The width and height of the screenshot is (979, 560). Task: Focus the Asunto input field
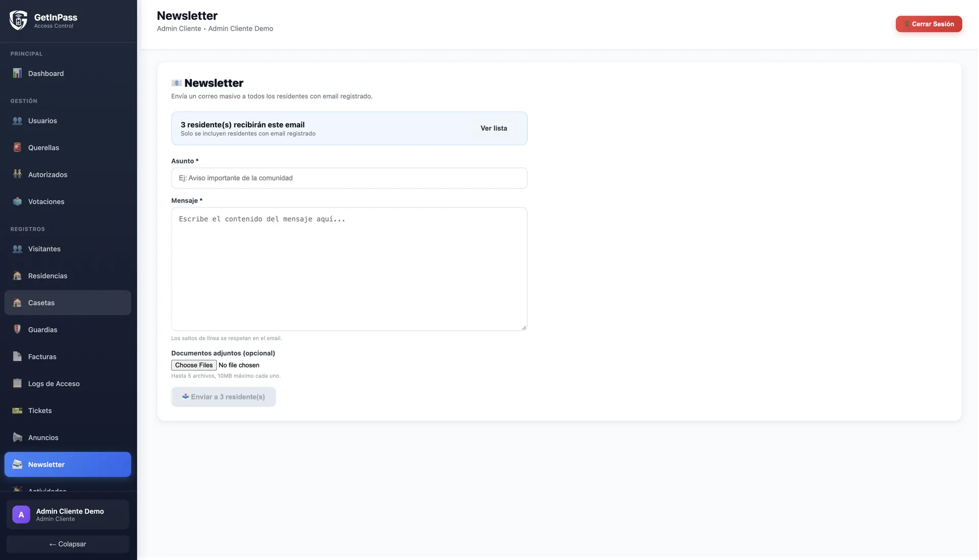point(349,178)
